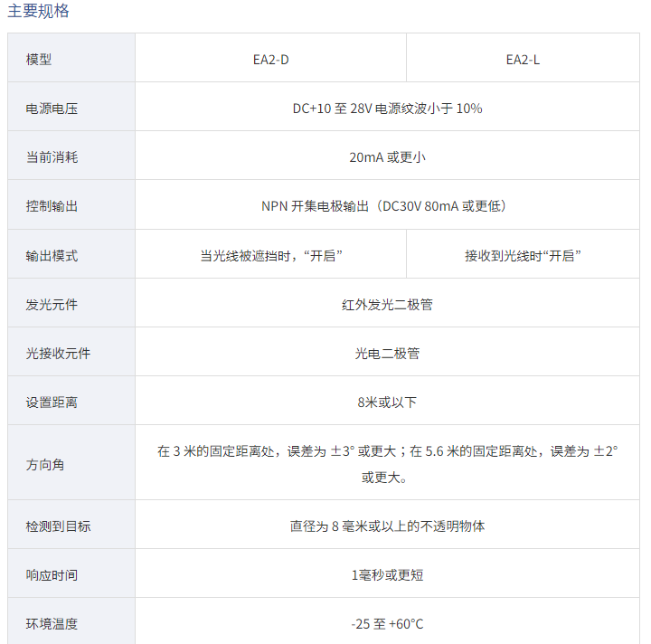Select the -25 至 +60°C temperature value
Screen dimensions: 651x644
tap(387, 624)
